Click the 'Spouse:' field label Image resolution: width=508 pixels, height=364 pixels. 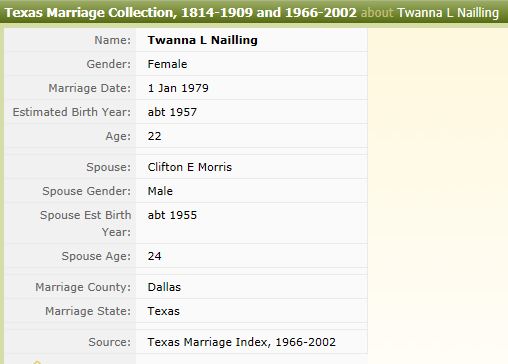(x=109, y=167)
